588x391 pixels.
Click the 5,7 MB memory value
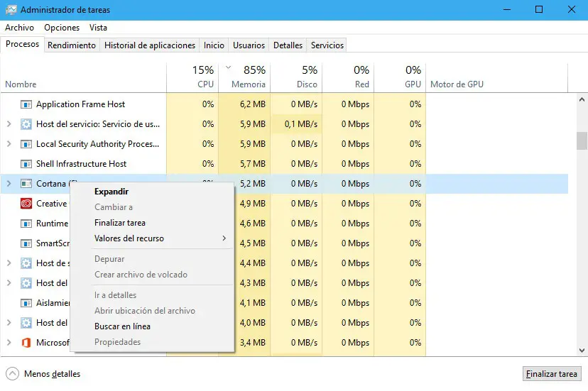click(x=253, y=164)
